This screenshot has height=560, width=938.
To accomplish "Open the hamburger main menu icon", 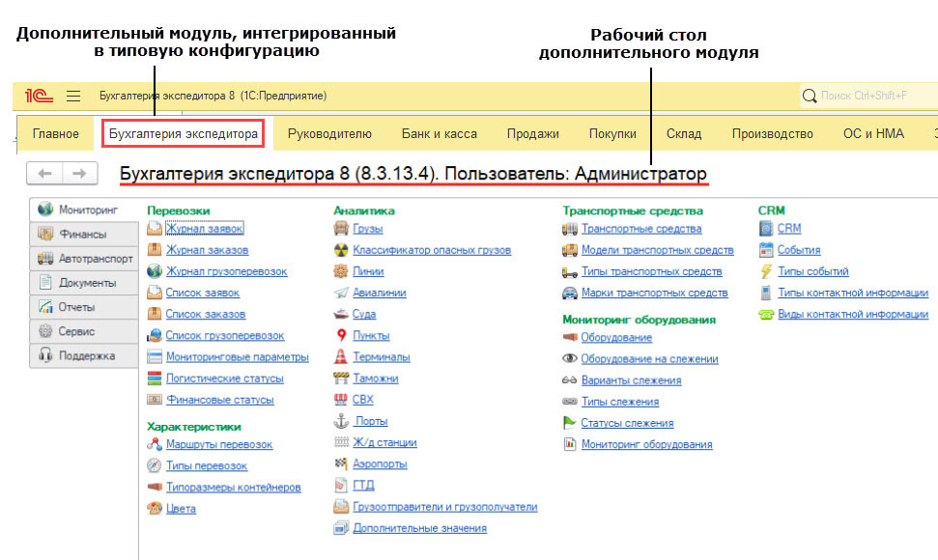I will pos(73,96).
